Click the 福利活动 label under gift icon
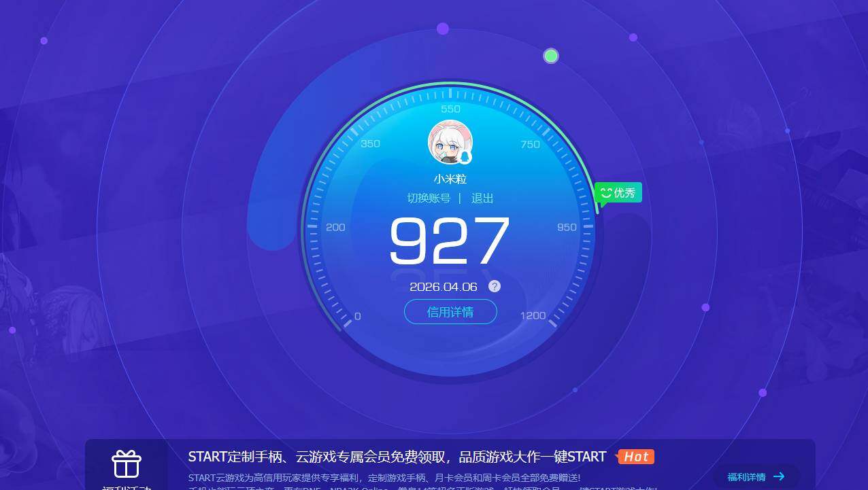This screenshot has width=868, height=490. coord(127,487)
